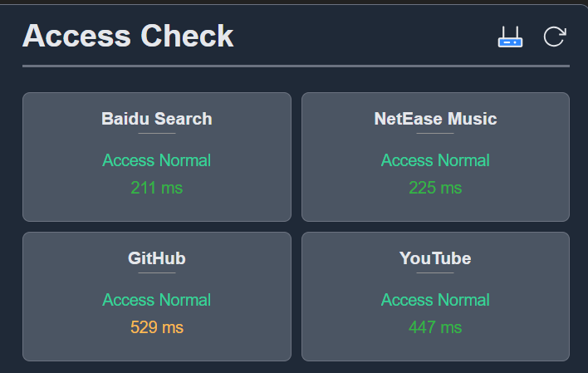Screen dimensions: 588x373
Task: Click Access Normal status under NetEase Music
Action: (x=435, y=160)
